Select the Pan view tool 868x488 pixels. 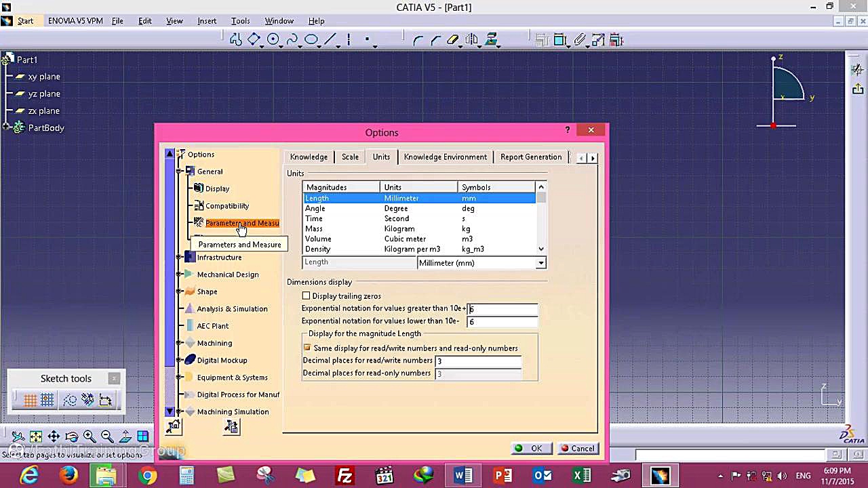click(x=54, y=436)
